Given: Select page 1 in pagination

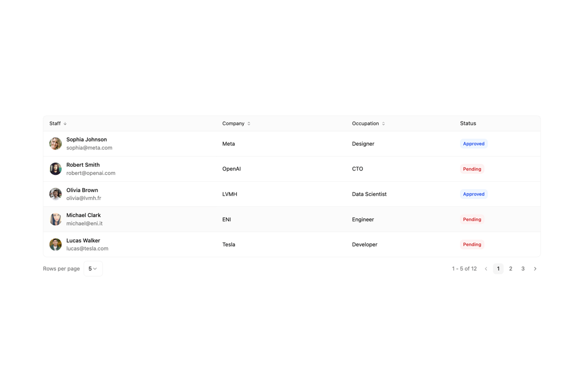Looking at the screenshot, I should pyautogui.click(x=498, y=269).
